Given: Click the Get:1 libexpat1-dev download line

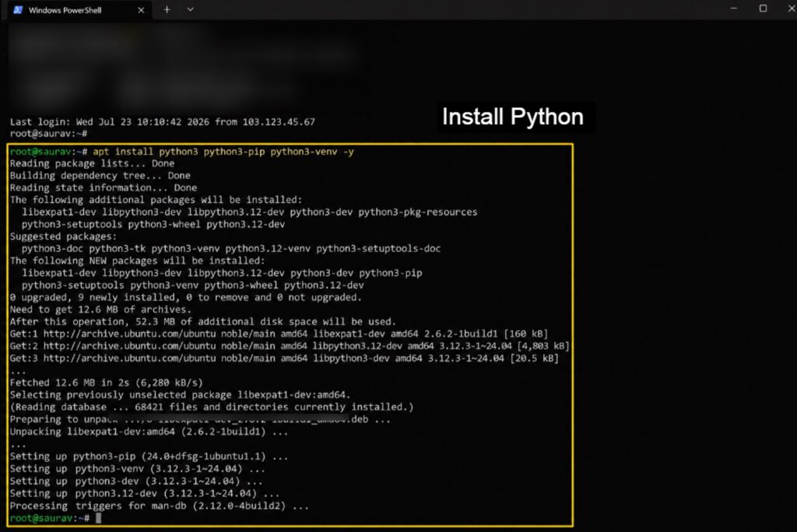Looking at the screenshot, I should click(x=279, y=334).
